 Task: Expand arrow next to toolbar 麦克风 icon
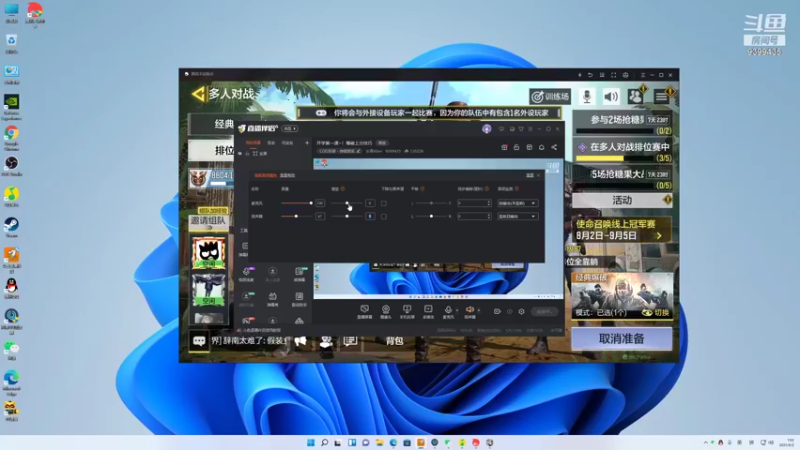pos(457,310)
